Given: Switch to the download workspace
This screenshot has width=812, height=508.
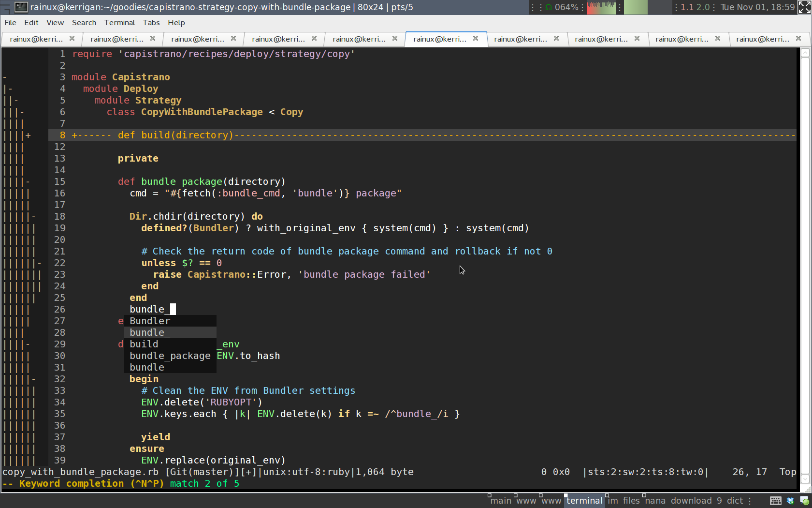Looking at the screenshot, I should [691, 501].
